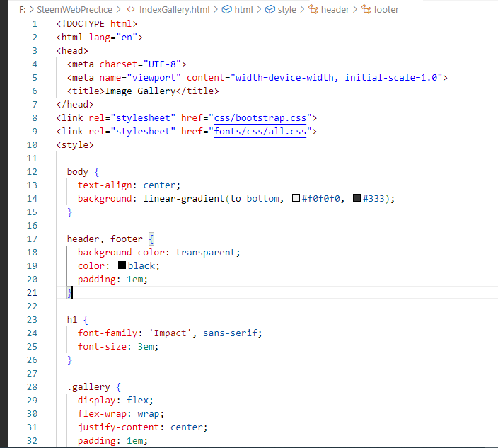Click padding: 1em on line 32
Image resolution: width=498 pixels, height=448 pixels.
click(112, 441)
